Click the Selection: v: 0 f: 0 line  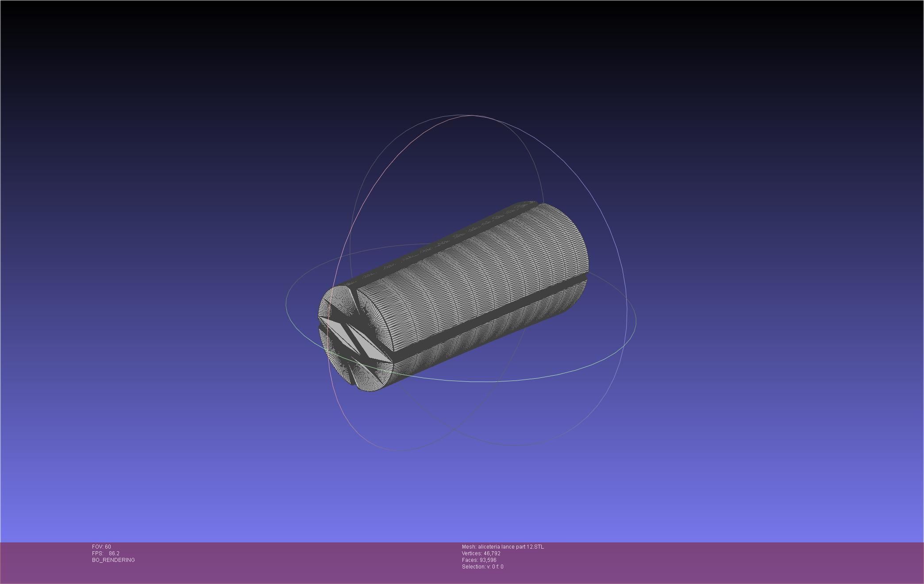pos(482,567)
